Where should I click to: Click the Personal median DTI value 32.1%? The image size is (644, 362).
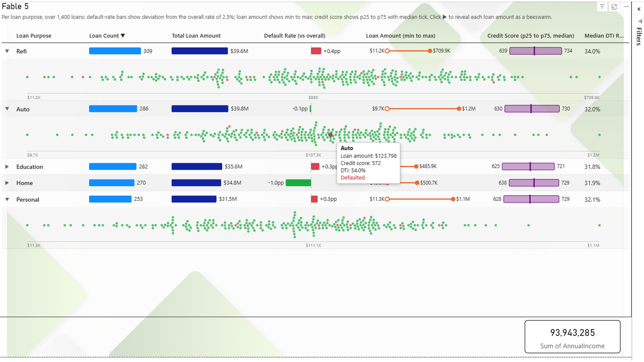592,200
